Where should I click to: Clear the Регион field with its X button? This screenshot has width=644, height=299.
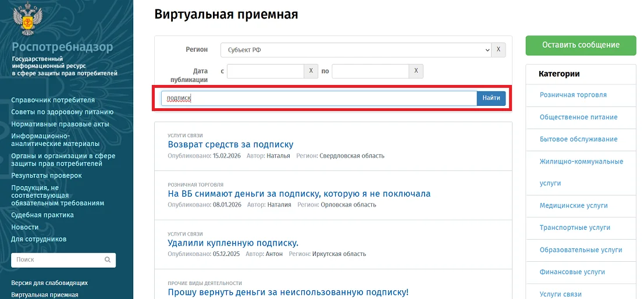click(x=499, y=49)
